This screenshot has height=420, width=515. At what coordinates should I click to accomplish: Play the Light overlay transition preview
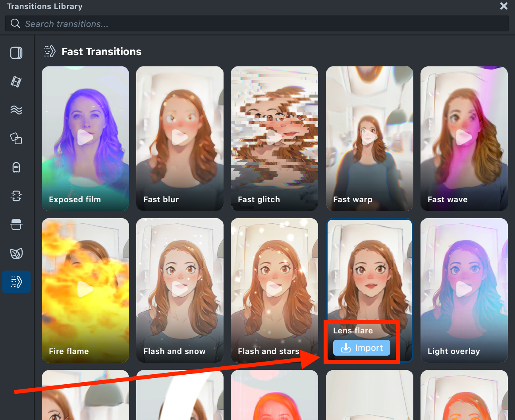464,289
